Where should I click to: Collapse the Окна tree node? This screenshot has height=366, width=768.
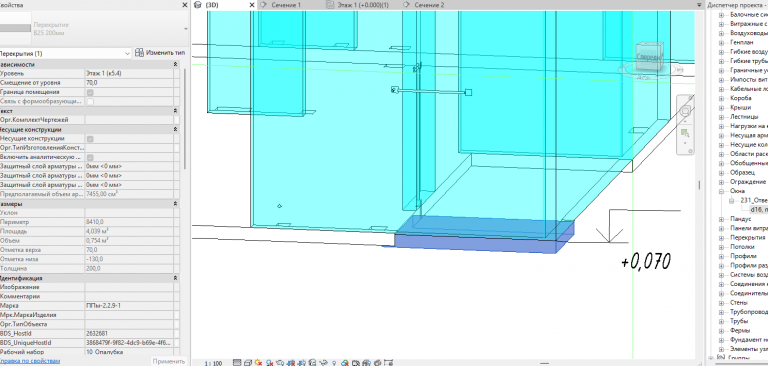pyautogui.click(x=721, y=191)
